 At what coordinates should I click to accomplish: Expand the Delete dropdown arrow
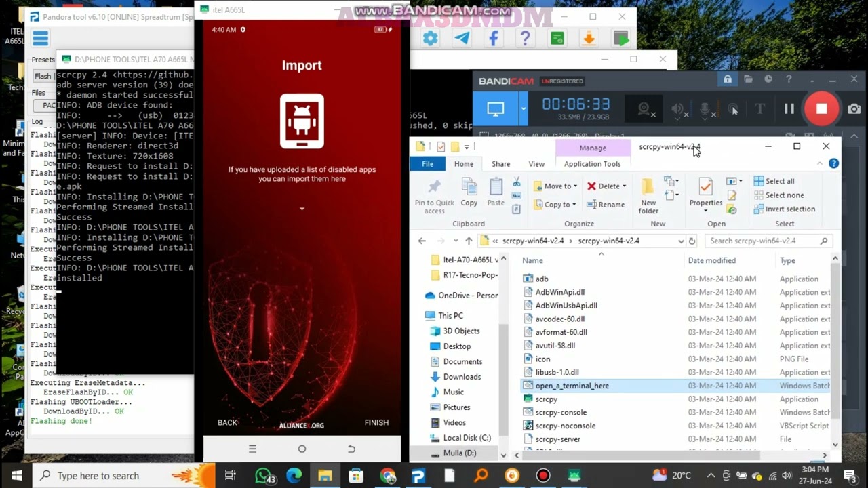[x=625, y=186]
